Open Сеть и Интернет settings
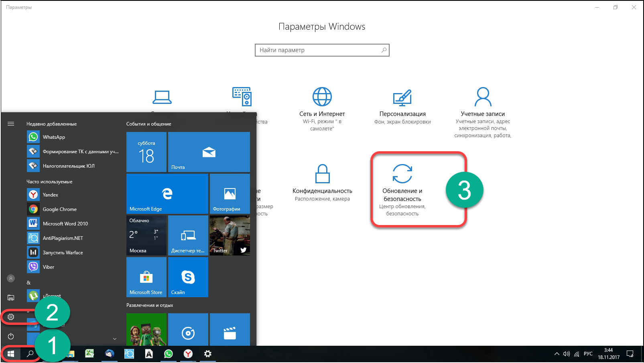This screenshot has height=363, width=644. click(322, 109)
